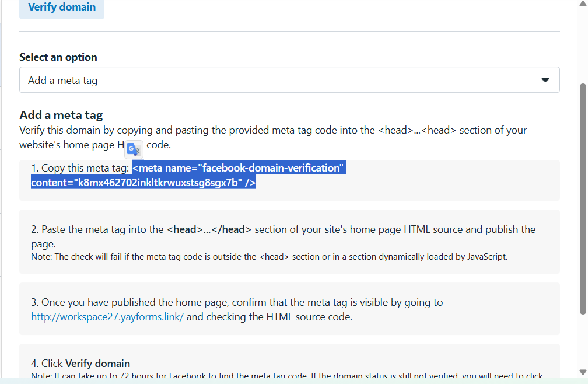Click bold 'Verify domain' text in step 4
Viewport: 588px width, 384px height.
97,364
